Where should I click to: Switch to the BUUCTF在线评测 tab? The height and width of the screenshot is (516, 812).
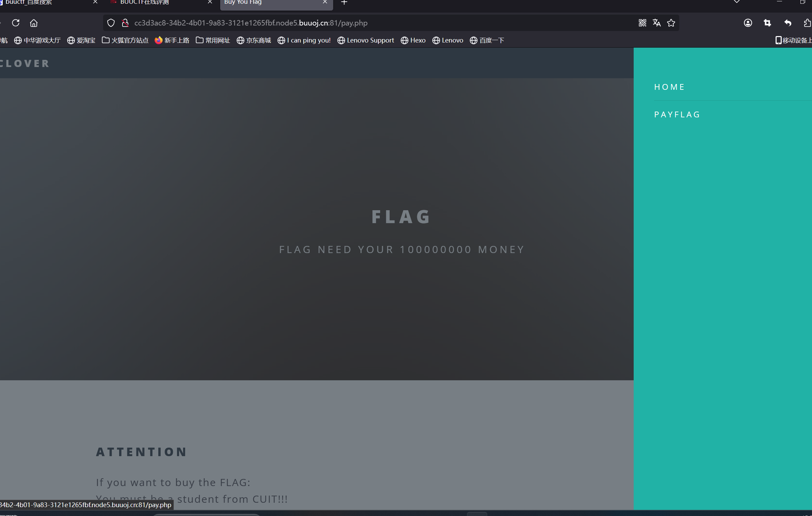point(145,3)
